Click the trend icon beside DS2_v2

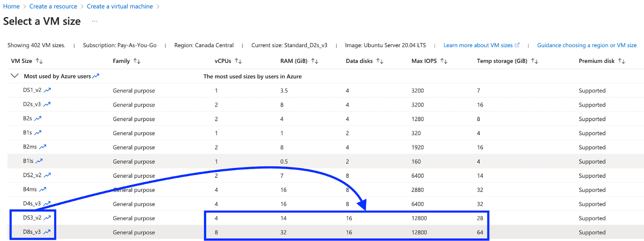tap(47, 175)
